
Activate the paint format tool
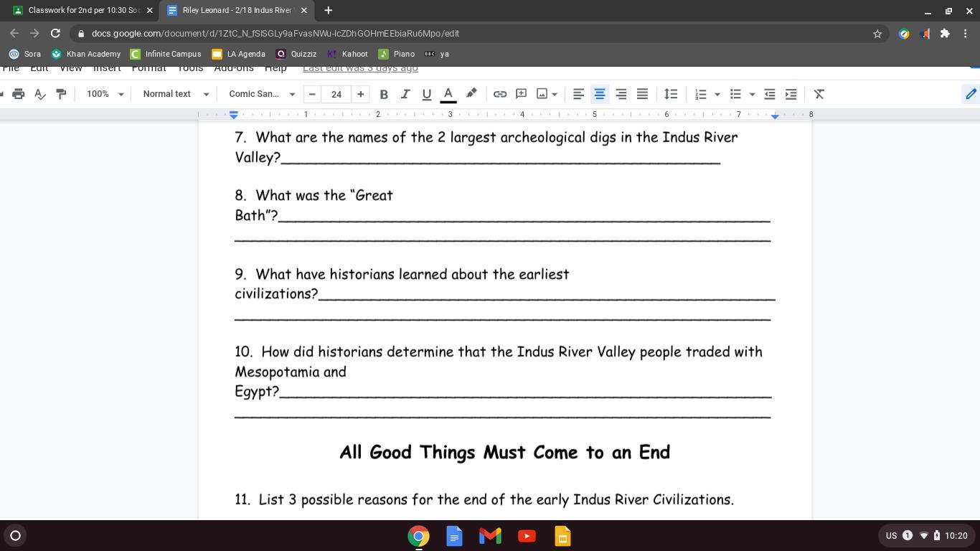[x=61, y=94]
